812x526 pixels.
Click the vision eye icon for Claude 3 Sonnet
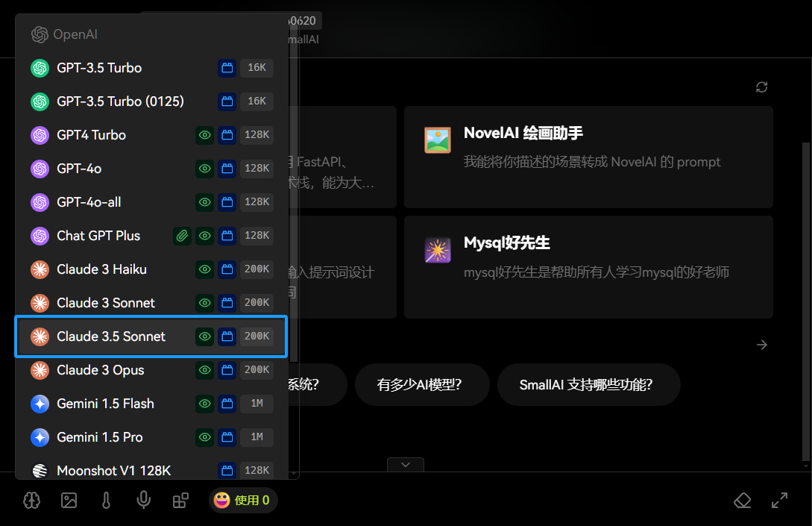tap(204, 303)
